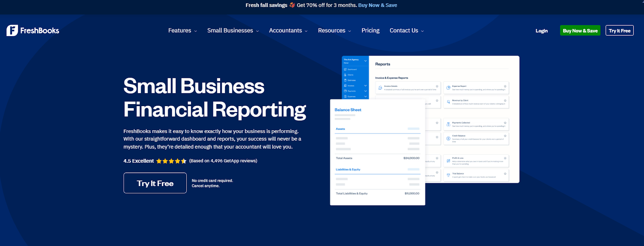The image size is (644, 246).
Task: Open the Expense Report pie-chart icon
Action: tap(448, 88)
